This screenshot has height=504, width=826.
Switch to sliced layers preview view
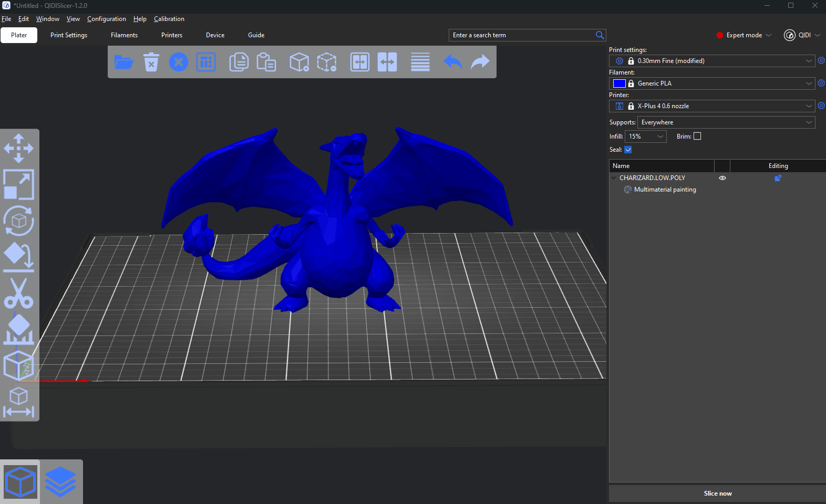pos(60,481)
